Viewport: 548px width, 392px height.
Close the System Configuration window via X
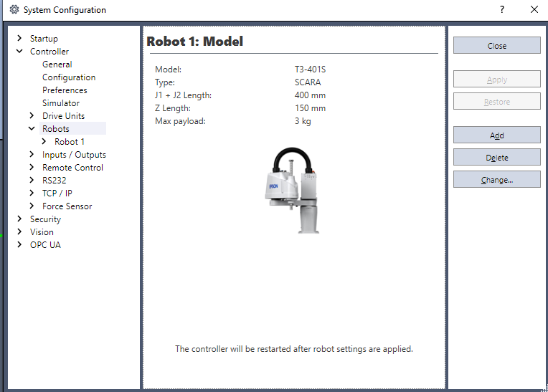point(534,9)
